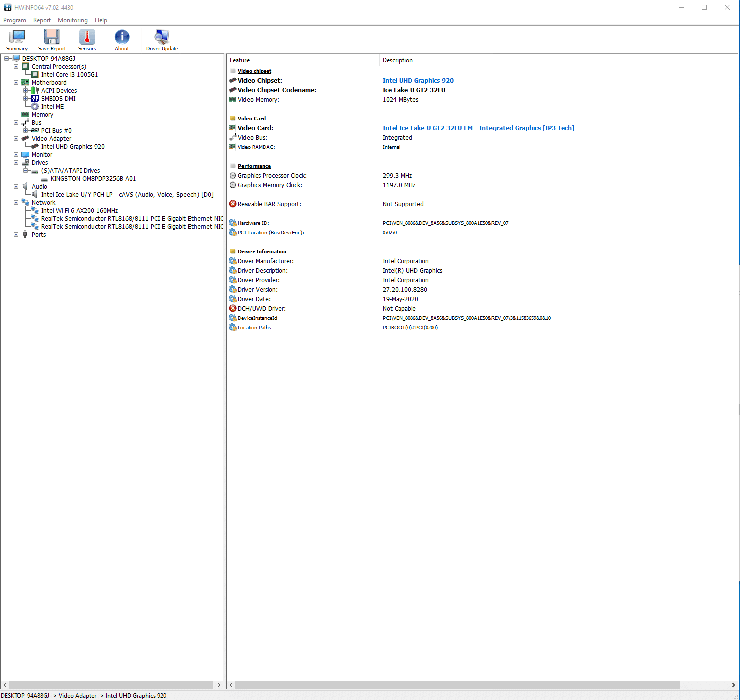Select the SMBIOS DMI icon
The width and height of the screenshot is (740, 700).
tap(35, 99)
